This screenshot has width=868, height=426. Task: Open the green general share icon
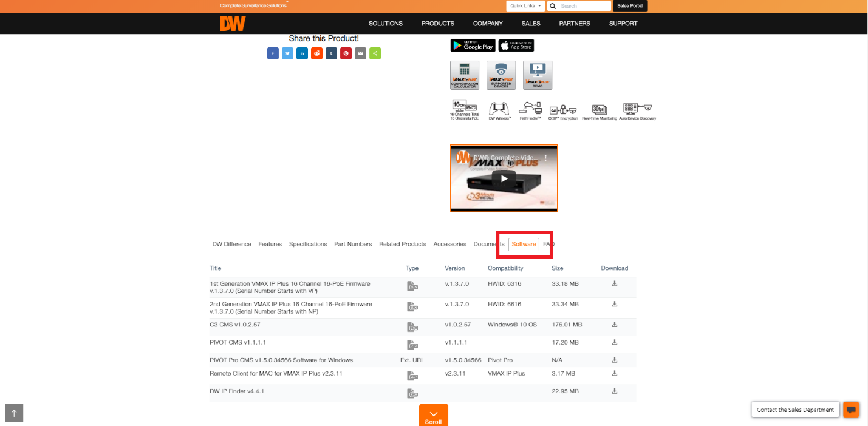(x=375, y=53)
